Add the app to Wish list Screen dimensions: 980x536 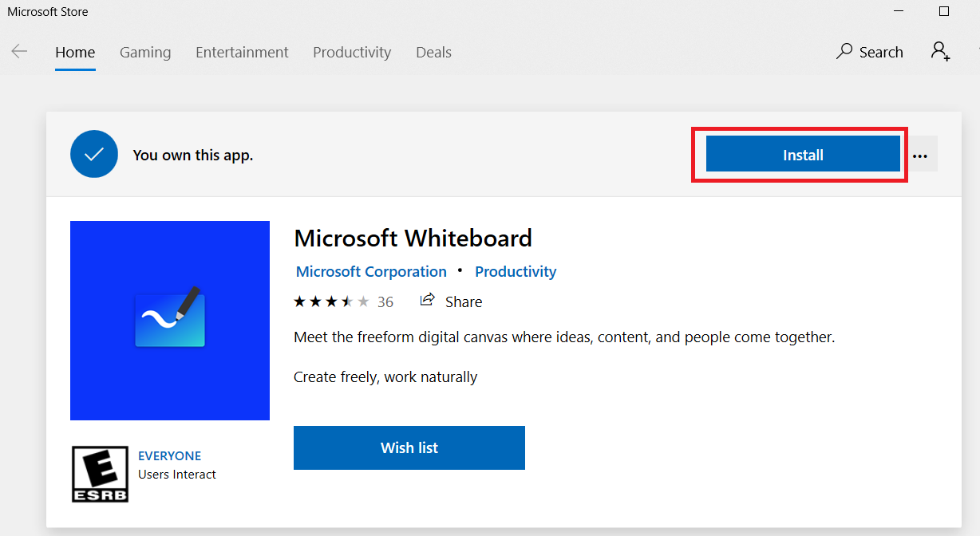[x=409, y=447]
